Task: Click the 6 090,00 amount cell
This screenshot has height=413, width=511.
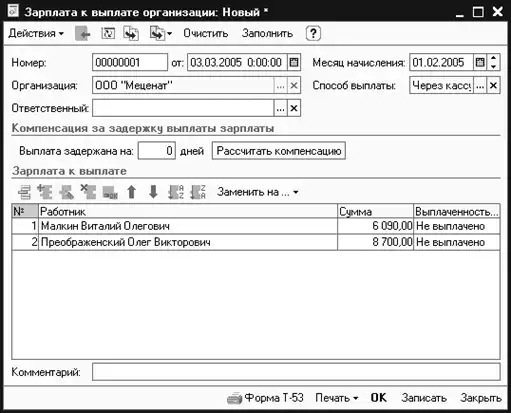Action: tap(375, 226)
